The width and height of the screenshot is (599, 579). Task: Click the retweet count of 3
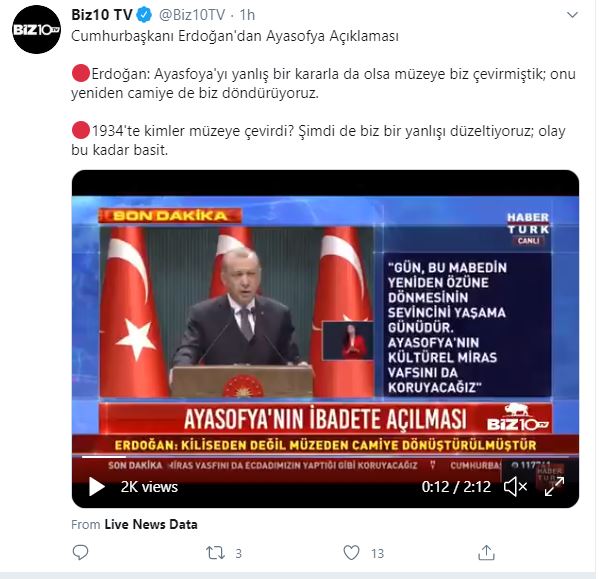click(x=238, y=553)
